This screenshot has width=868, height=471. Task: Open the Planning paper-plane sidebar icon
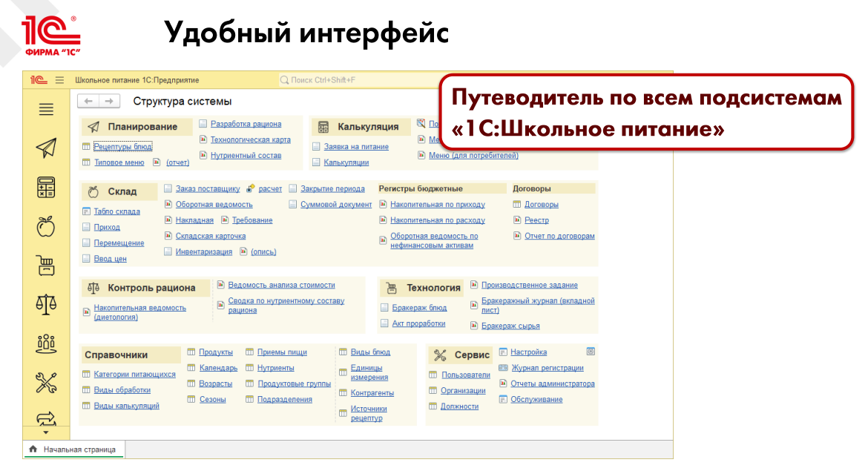[x=46, y=148]
